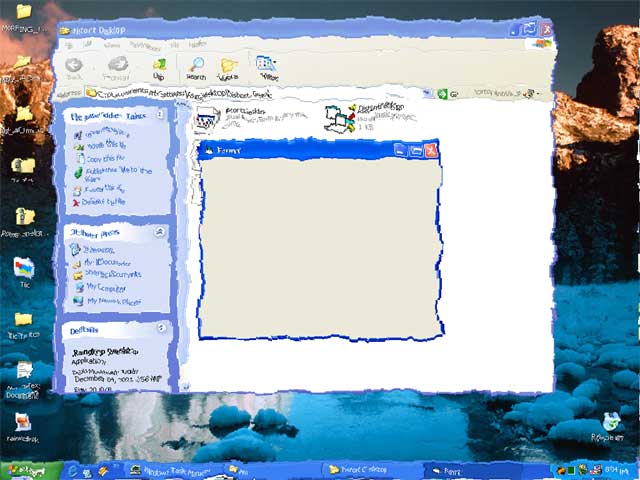Screen dimensions: 640x480
Task: Switch to the Distort Desktop taskbar button
Action: [372, 470]
